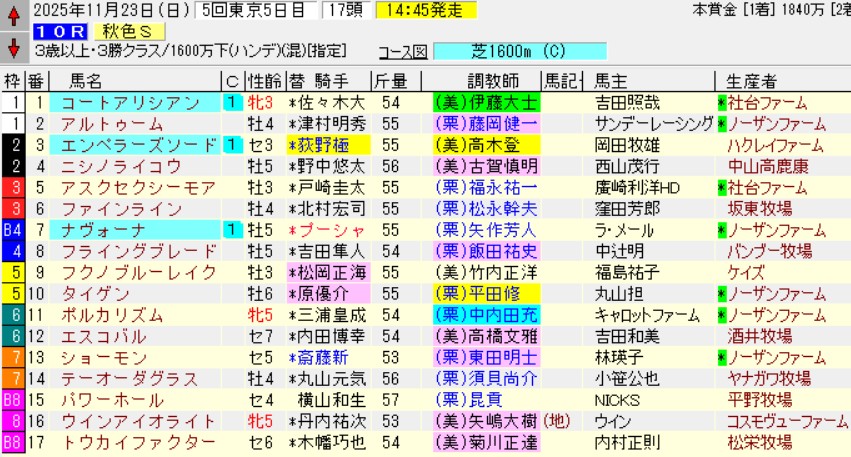Screen dimensions: 851x457
Task: Open trainer (栗)矢作芳人 details
Action: tap(485, 230)
